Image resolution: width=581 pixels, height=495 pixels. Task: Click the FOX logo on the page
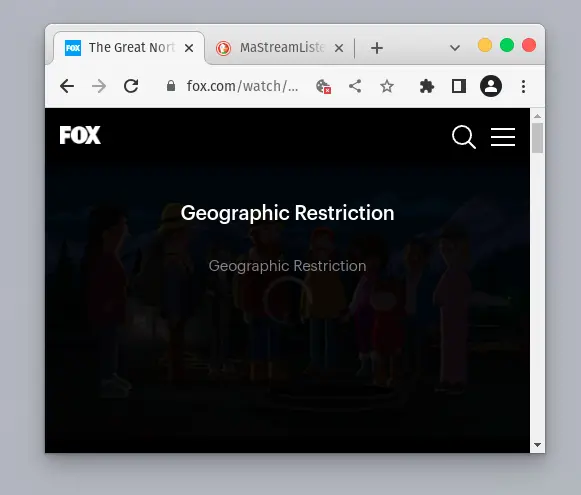pyautogui.click(x=80, y=135)
